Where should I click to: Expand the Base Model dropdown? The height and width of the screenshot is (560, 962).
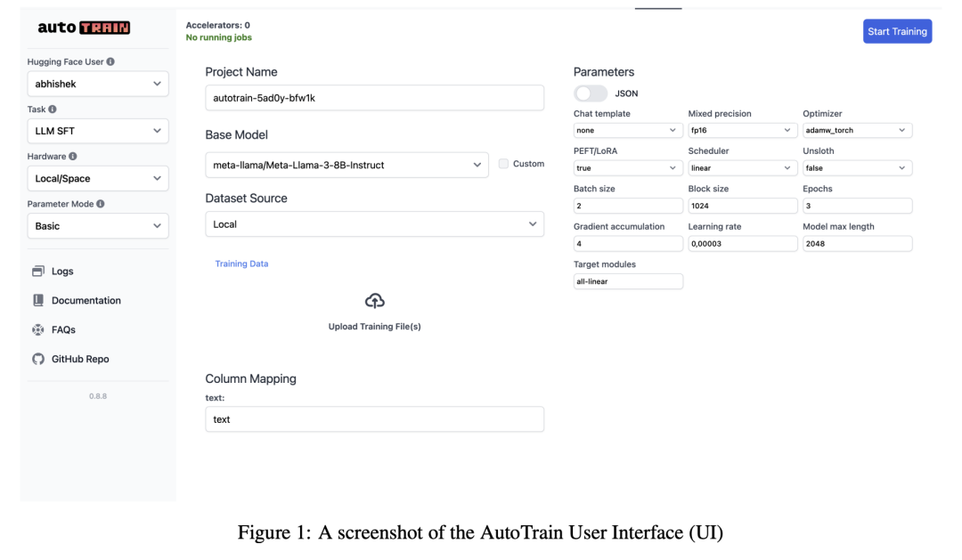click(x=346, y=165)
